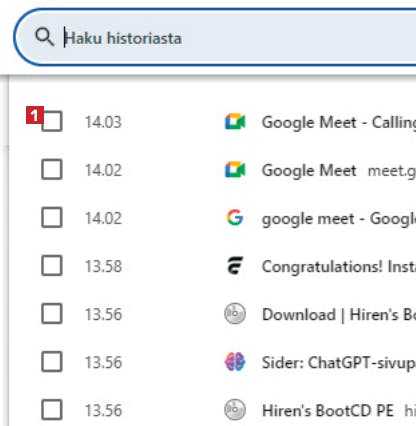Mark the Sider ChatGPT entry checkbox
The height and width of the screenshot is (426, 416).
point(52,361)
